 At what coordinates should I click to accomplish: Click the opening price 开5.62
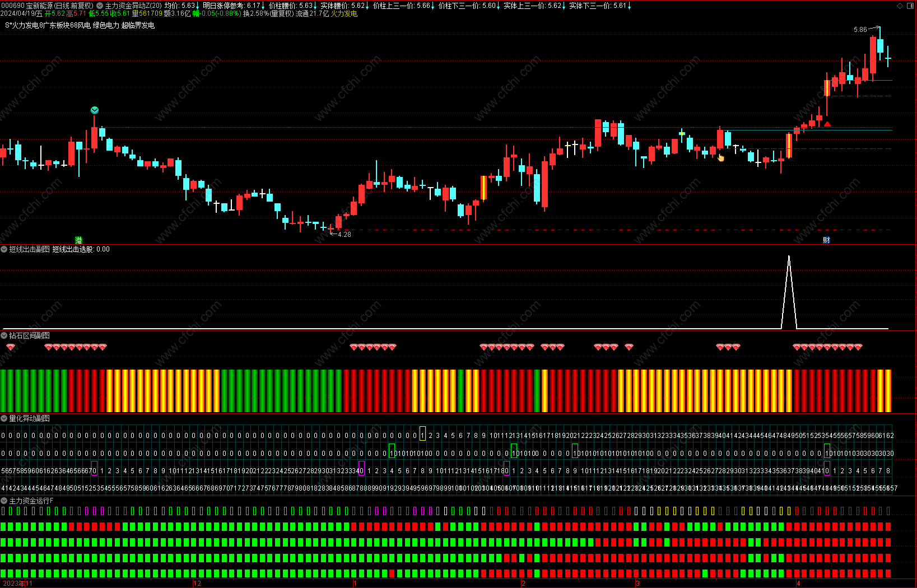pos(55,13)
